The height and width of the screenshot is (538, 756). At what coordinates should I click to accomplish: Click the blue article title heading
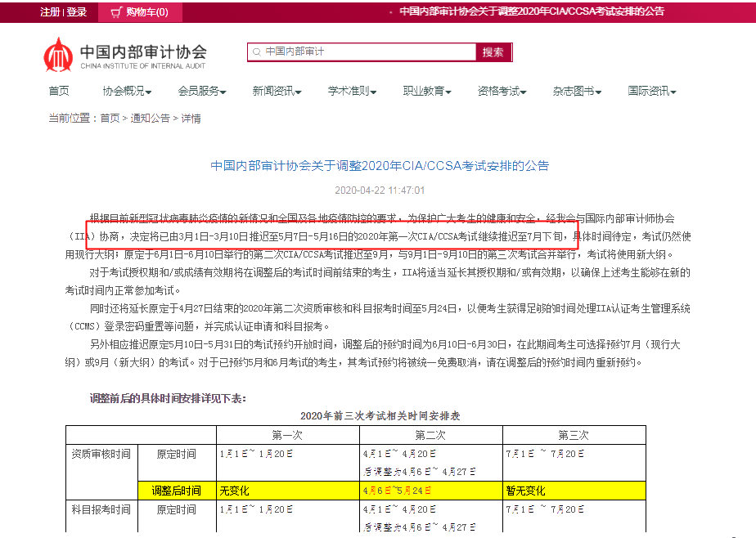[x=380, y=166]
